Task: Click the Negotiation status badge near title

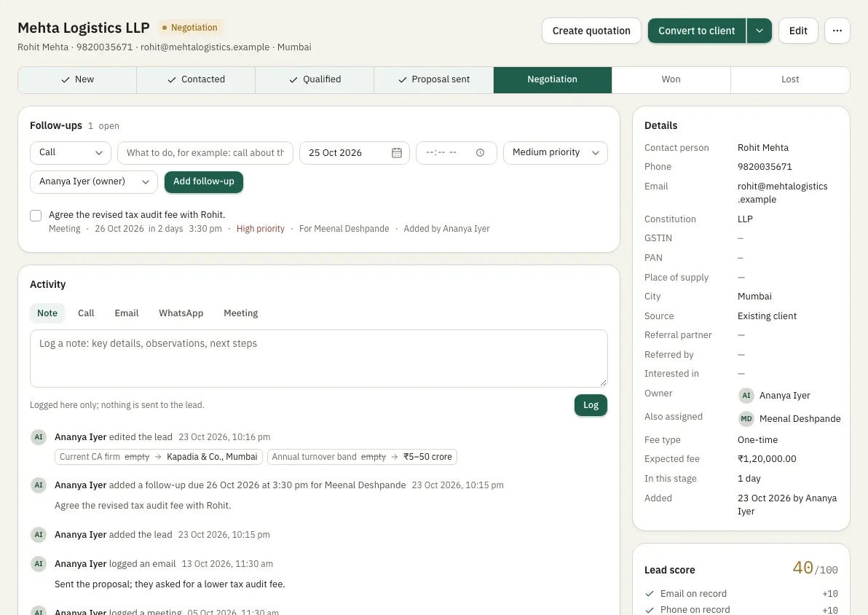Action: point(190,27)
